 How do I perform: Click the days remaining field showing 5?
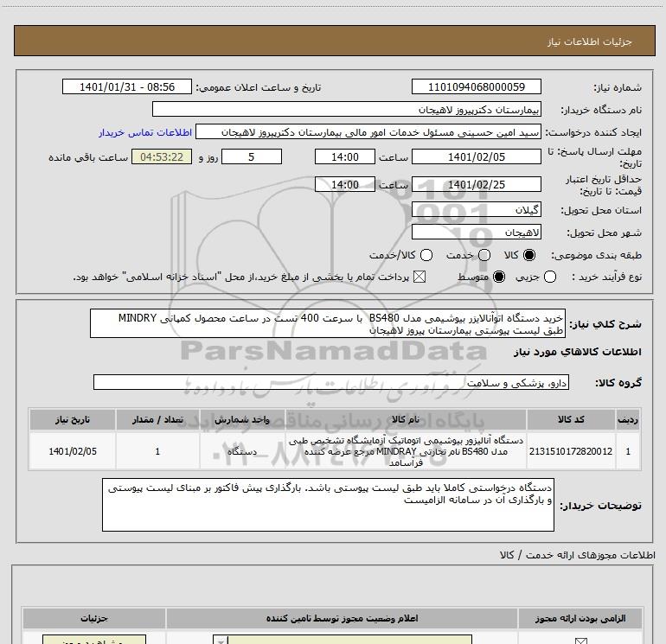pos(252,156)
